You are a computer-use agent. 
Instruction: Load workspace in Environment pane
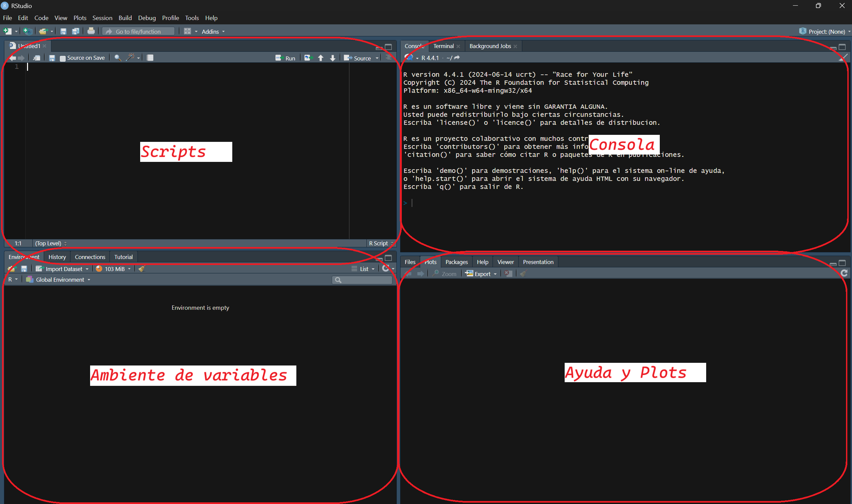(12, 269)
